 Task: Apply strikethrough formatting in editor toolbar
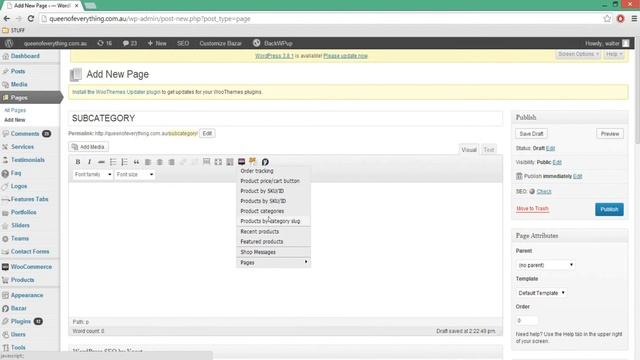(101, 162)
